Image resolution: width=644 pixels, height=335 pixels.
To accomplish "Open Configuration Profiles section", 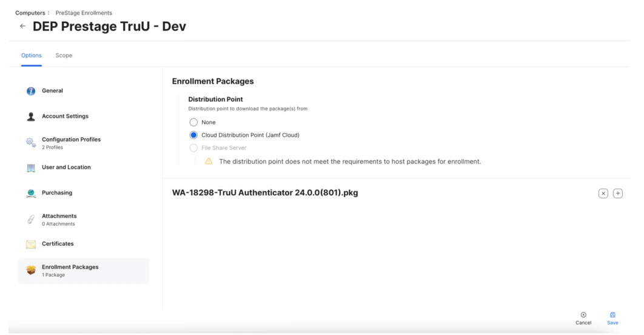I will tap(84, 143).
